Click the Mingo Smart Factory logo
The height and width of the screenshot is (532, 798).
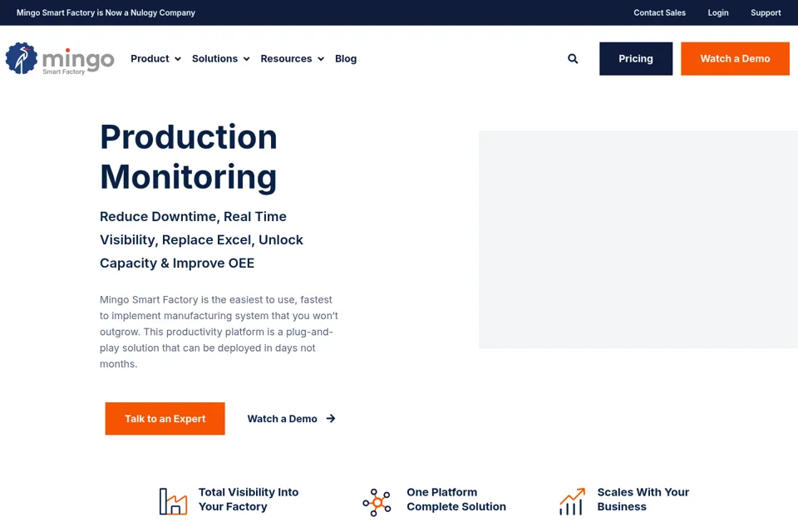point(60,58)
